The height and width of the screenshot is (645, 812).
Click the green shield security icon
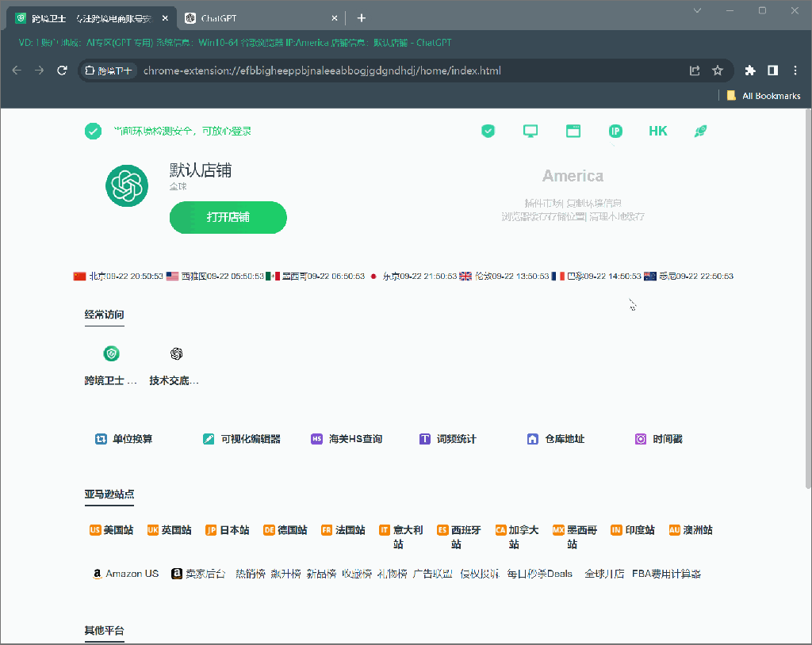click(488, 132)
